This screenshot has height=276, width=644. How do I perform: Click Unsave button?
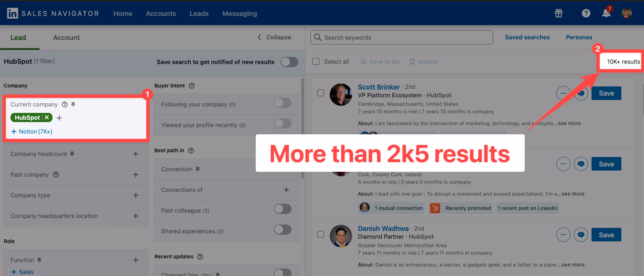click(x=424, y=62)
